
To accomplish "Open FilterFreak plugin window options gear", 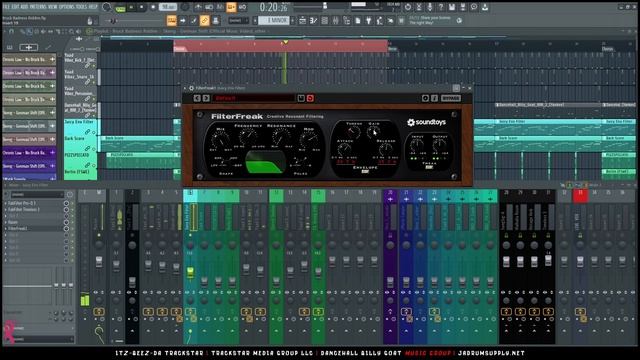I will coord(191,88).
